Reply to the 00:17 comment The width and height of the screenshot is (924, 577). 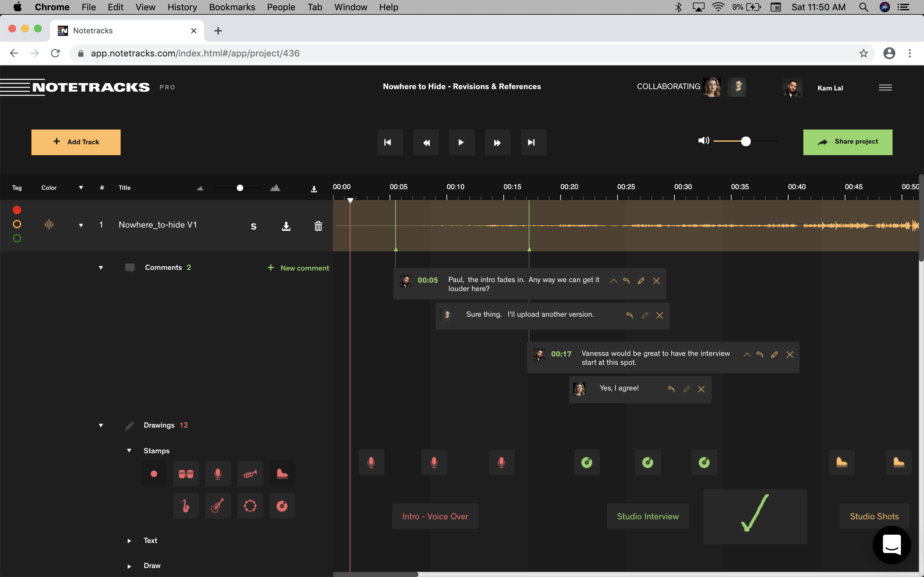tap(760, 355)
